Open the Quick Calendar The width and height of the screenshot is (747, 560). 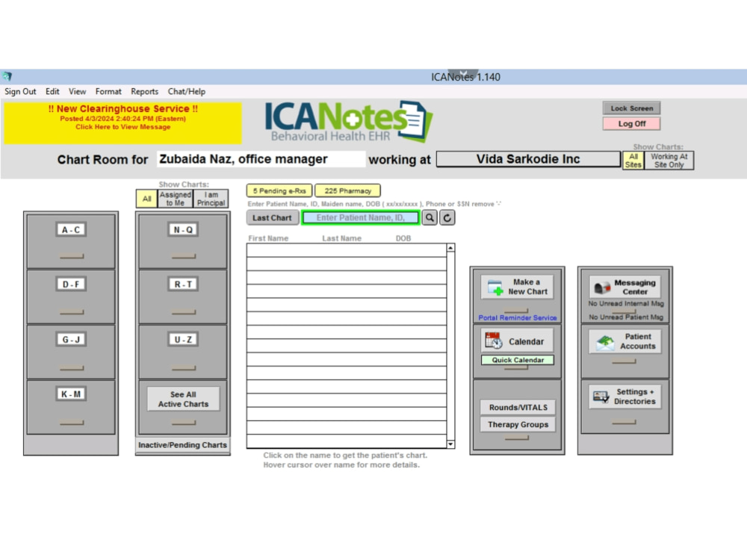pos(518,360)
